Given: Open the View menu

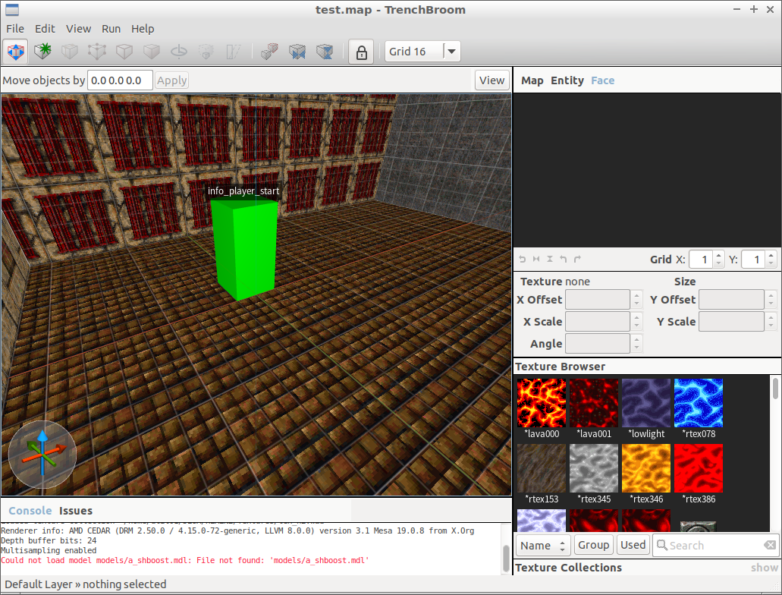Looking at the screenshot, I should [78, 29].
